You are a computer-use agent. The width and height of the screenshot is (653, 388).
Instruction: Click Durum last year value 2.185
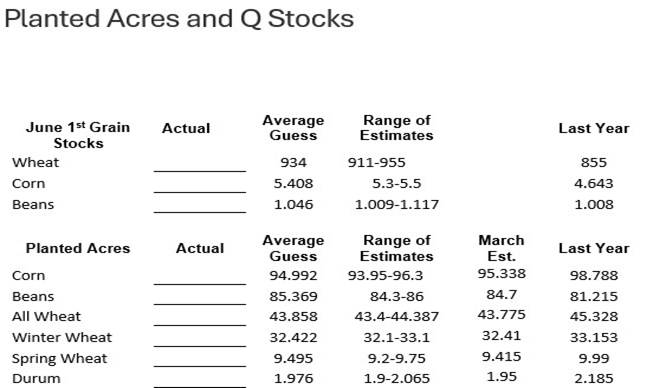click(x=594, y=378)
